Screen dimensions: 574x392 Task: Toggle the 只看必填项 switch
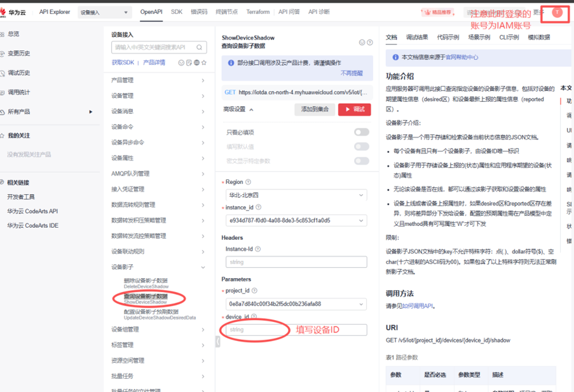click(362, 132)
